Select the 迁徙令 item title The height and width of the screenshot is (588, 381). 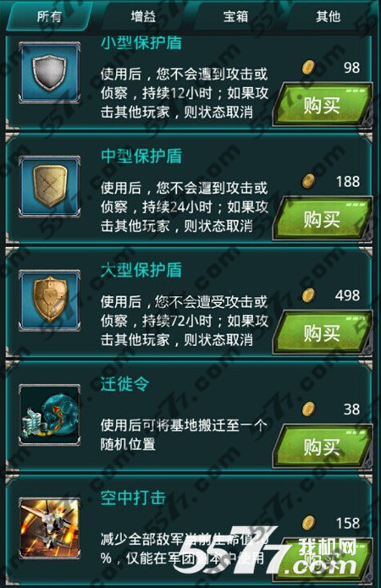tap(125, 384)
